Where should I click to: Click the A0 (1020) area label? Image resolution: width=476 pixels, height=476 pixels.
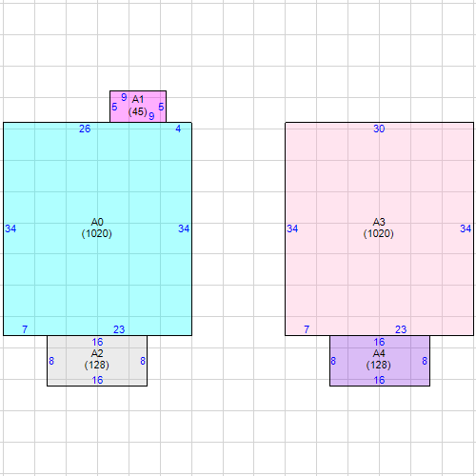[x=97, y=228]
